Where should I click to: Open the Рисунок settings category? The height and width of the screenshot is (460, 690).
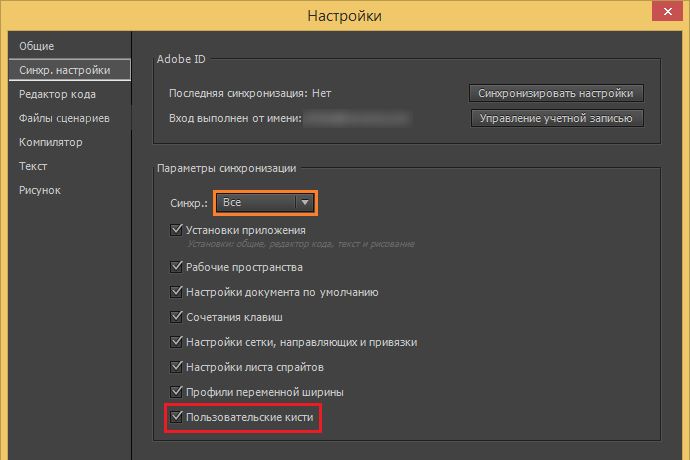pos(40,190)
